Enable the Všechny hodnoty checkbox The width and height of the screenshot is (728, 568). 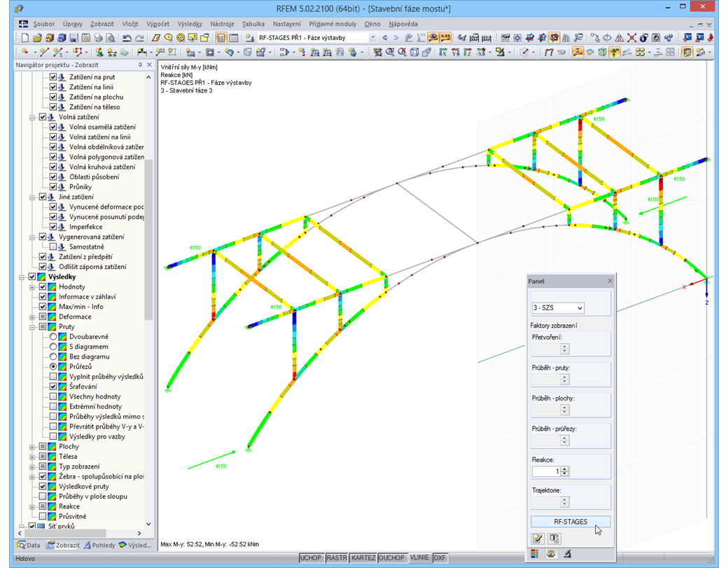[53, 396]
